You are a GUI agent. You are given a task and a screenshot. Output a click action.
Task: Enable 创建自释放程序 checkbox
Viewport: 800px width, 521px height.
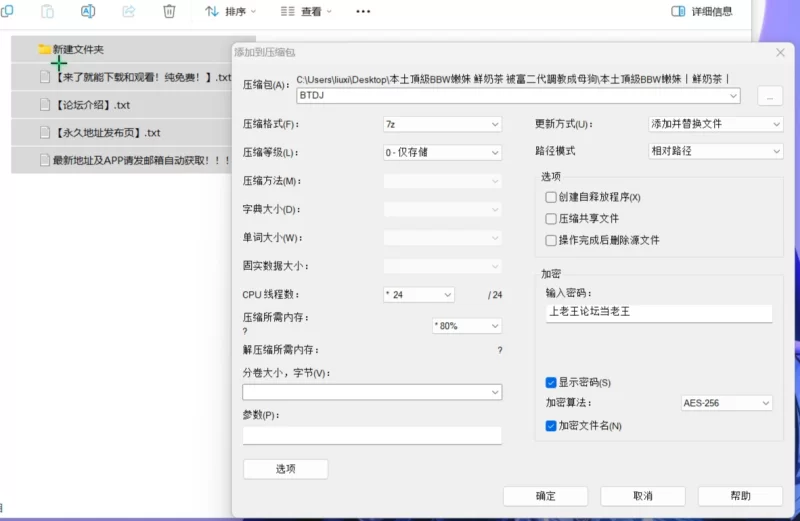(x=551, y=197)
